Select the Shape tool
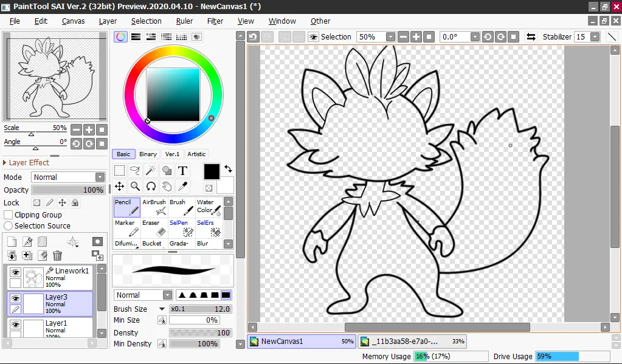 click(167, 171)
